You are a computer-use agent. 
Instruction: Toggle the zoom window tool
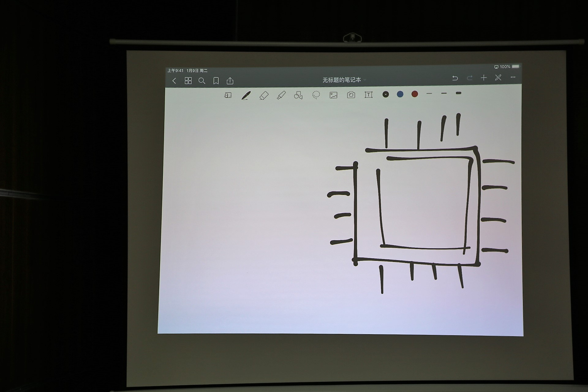click(228, 96)
